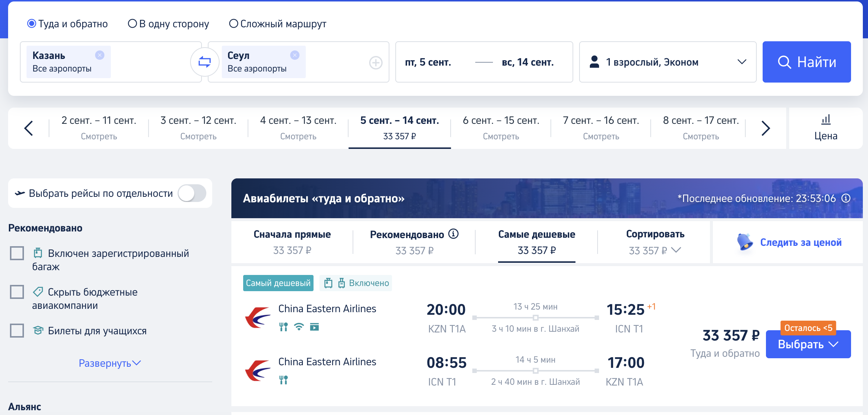Add another destination with plus icon
868x415 pixels.
(x=375, y=63)
